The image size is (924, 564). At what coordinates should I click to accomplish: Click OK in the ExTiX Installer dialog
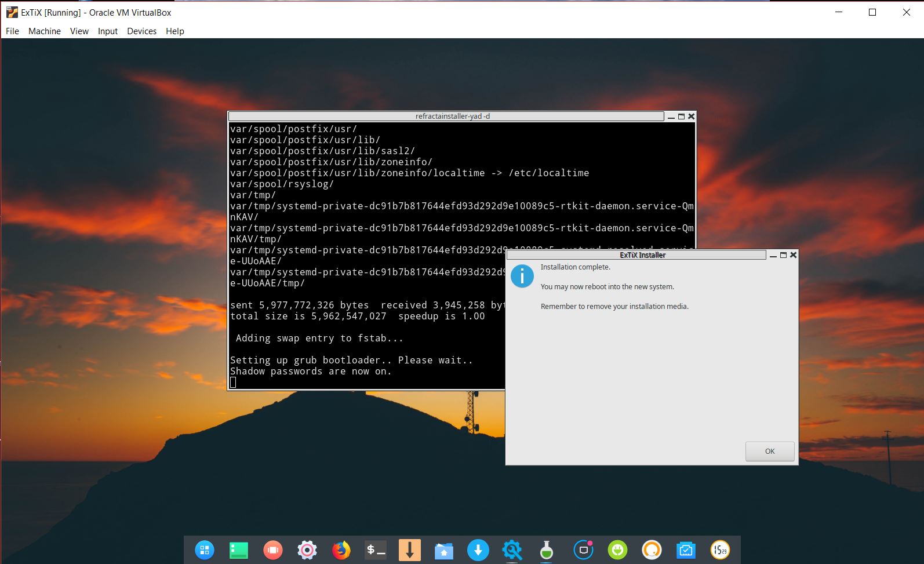(770, 452)
